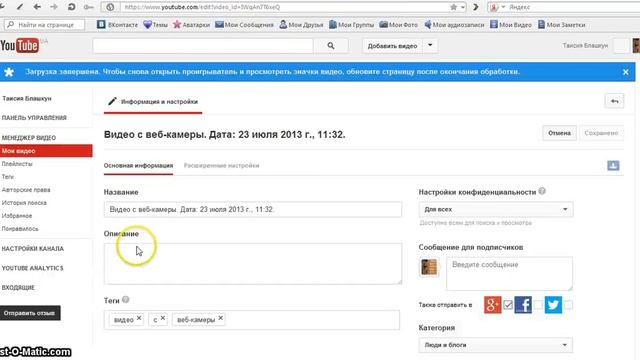Click the bookmark star in the address bar
640x360 pixels.
[453, 7]
